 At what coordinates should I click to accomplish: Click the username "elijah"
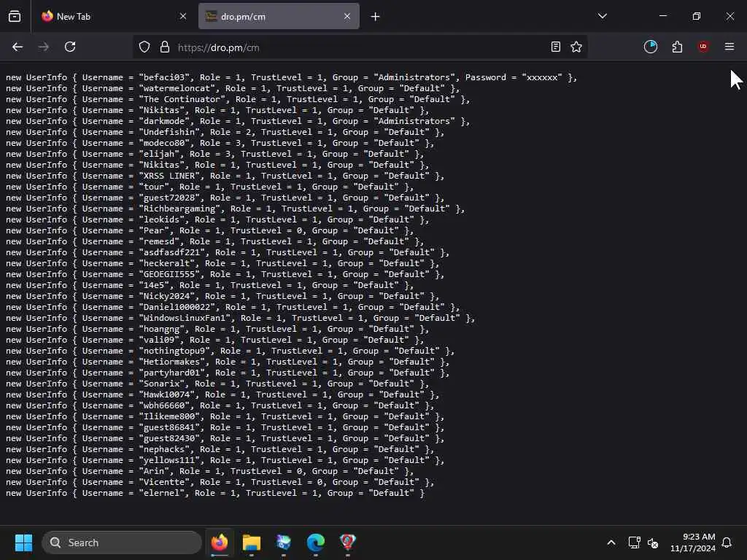[161, 154]
